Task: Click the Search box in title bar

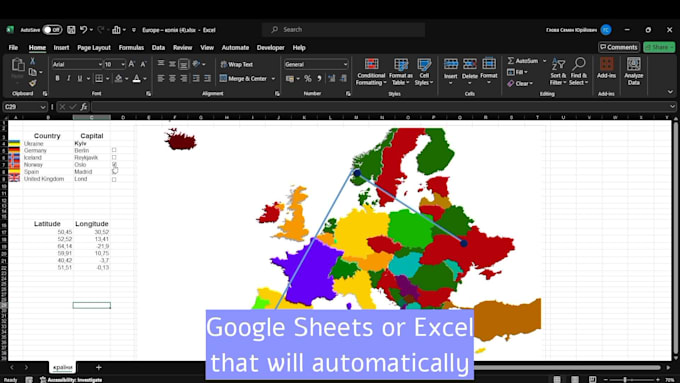Action: (x=343, y=29)
